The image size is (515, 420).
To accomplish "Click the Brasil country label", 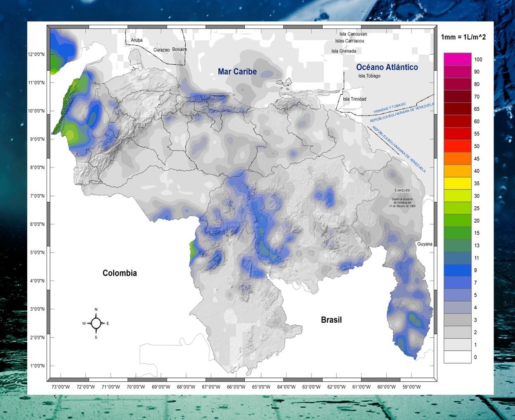I will pos(331,320).
